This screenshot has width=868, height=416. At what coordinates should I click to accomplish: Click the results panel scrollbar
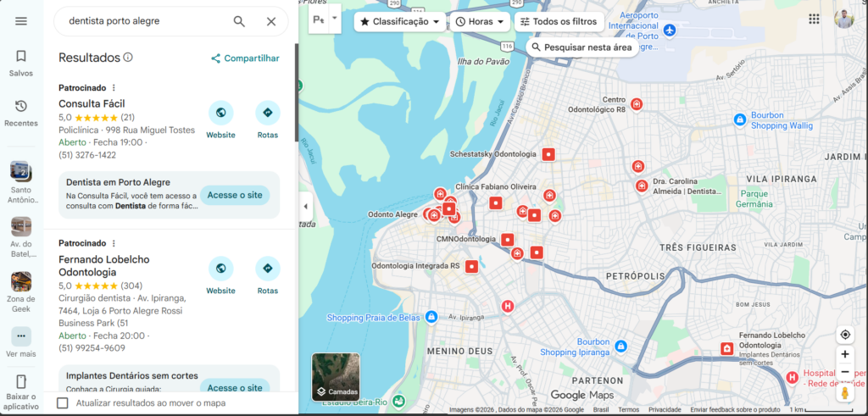[296, 92]
